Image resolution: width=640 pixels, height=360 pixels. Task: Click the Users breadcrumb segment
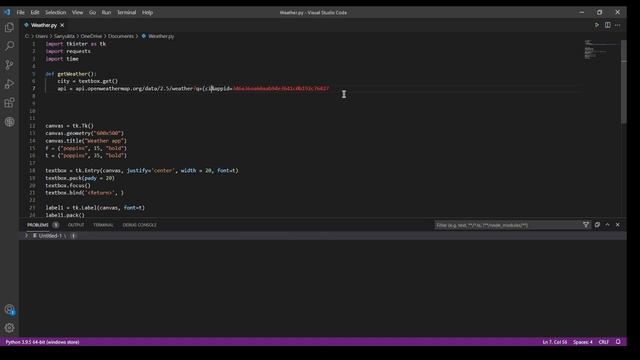coord(42,36)
